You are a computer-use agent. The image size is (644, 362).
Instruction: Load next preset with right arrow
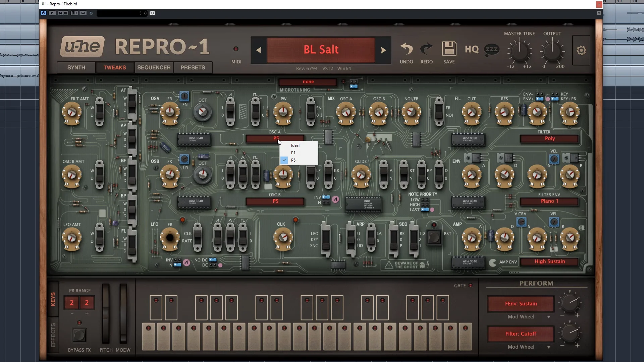tap(383, 50)
